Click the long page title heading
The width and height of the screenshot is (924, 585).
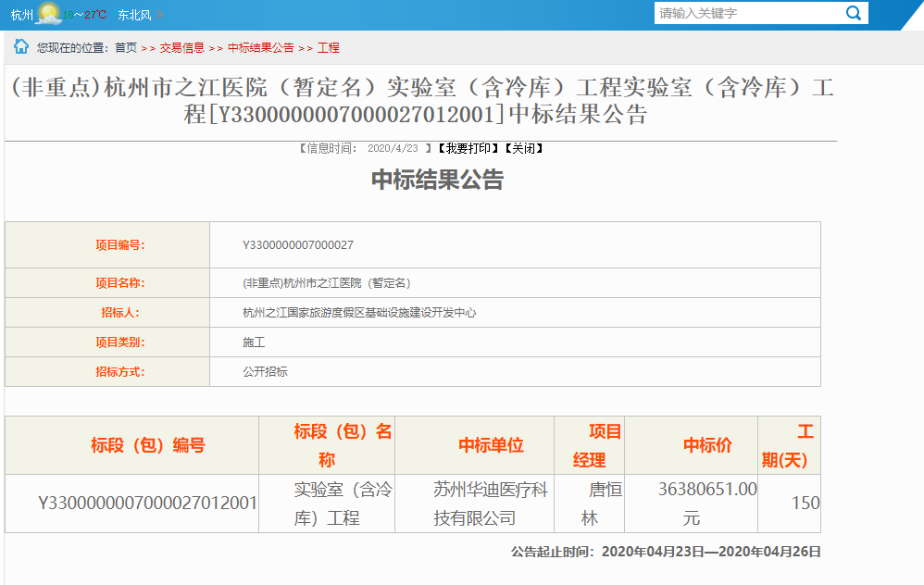pos(422,100)
